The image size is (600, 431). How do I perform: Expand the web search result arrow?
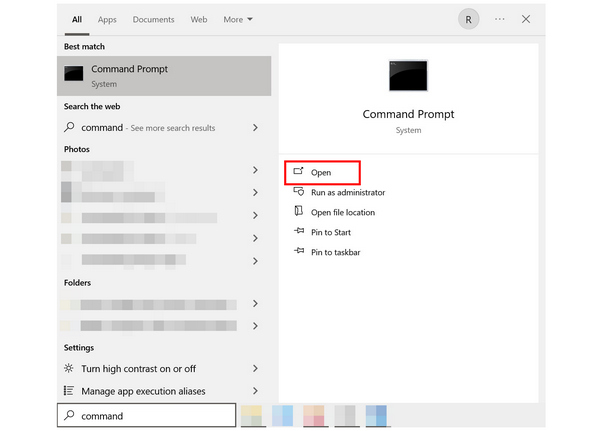255,127
